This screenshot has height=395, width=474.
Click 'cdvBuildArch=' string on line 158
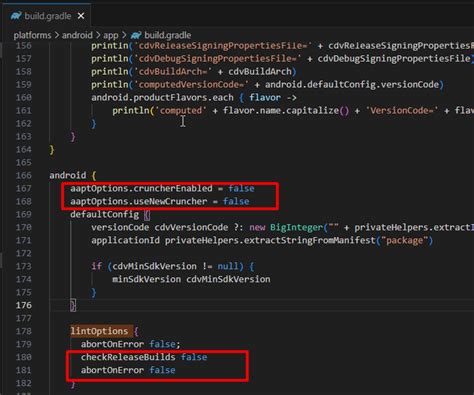point(173,72)
